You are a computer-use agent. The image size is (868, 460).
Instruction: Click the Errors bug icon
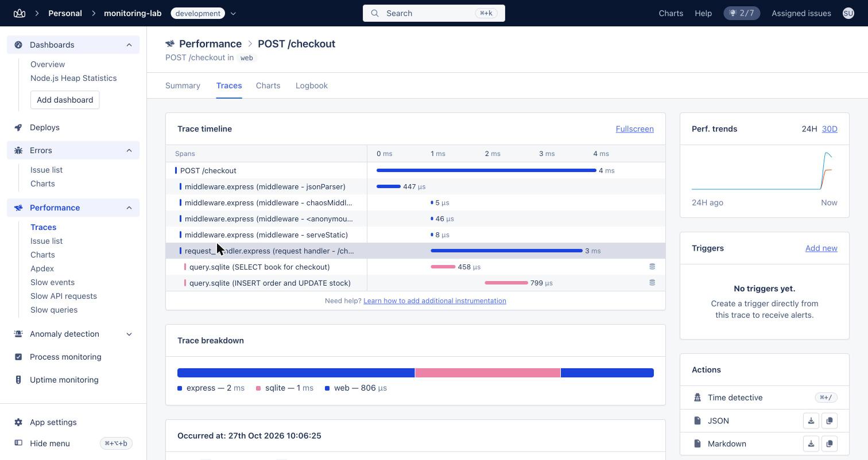pyautogui.click(x=18, y=150)
